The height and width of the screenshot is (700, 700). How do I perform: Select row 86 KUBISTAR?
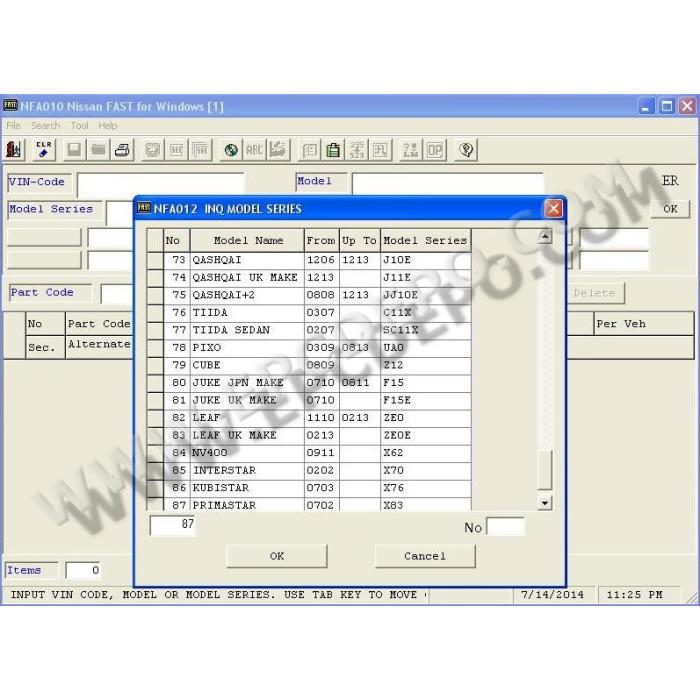pos(309,488)
